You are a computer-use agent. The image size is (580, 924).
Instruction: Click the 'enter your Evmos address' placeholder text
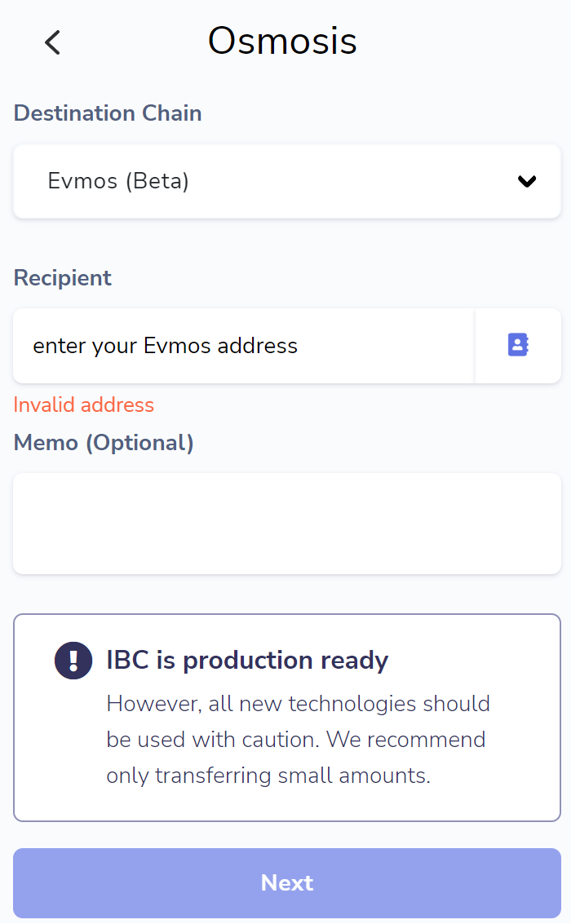point(165,346)
